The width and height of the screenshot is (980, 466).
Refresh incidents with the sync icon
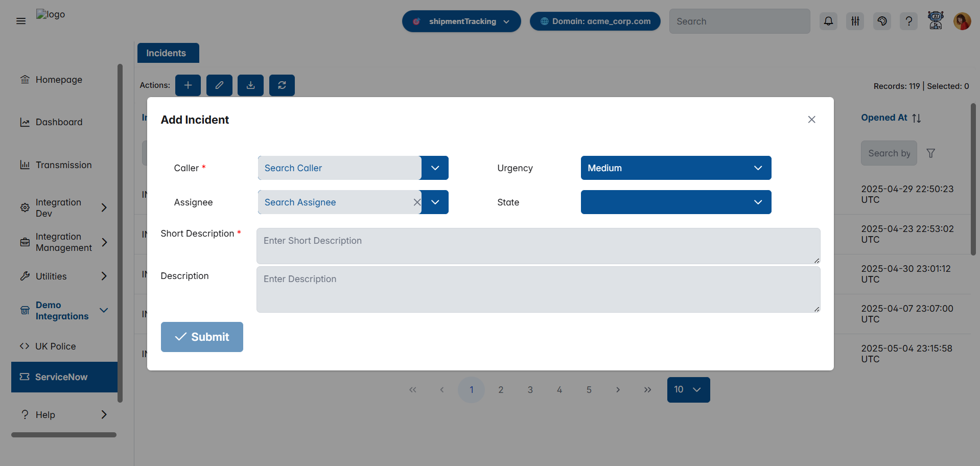[x=282, y=85]
